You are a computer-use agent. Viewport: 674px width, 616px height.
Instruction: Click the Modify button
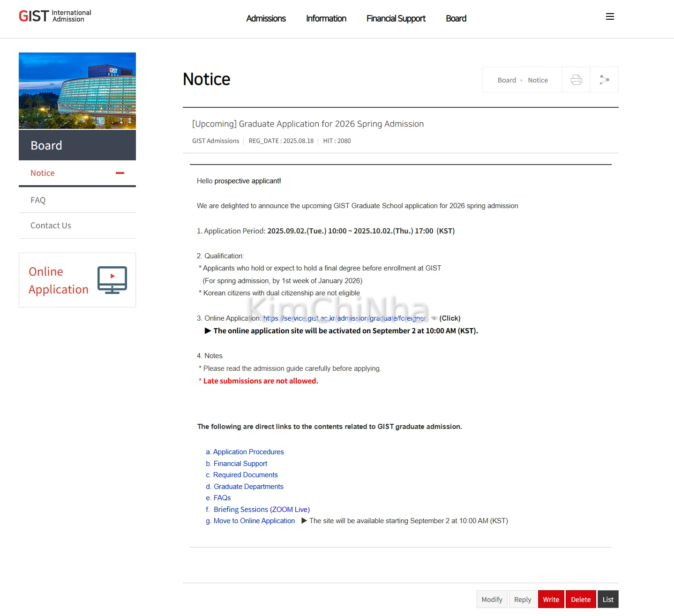point(492,599)
